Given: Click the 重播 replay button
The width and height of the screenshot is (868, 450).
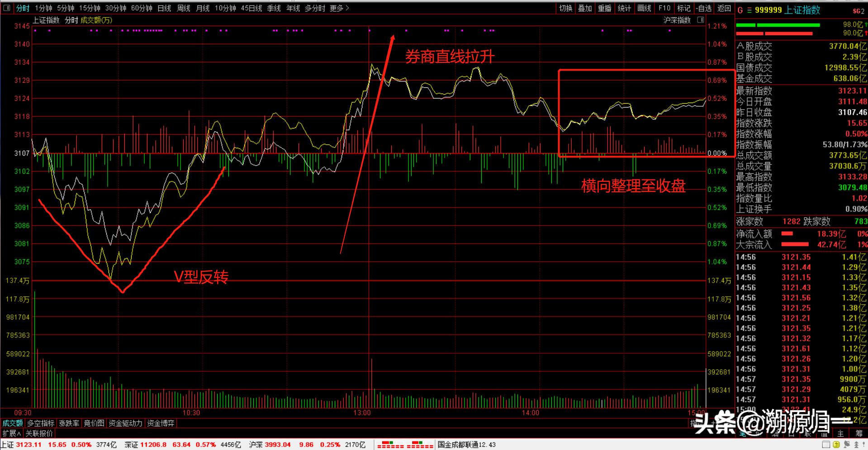Looking at the screenshot, I should (605, 8).
